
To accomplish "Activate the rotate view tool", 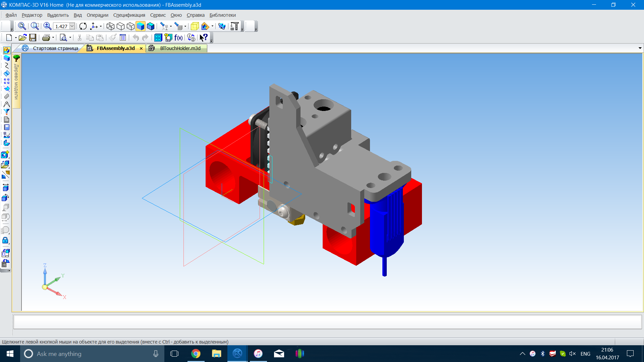I will point(83,26).
